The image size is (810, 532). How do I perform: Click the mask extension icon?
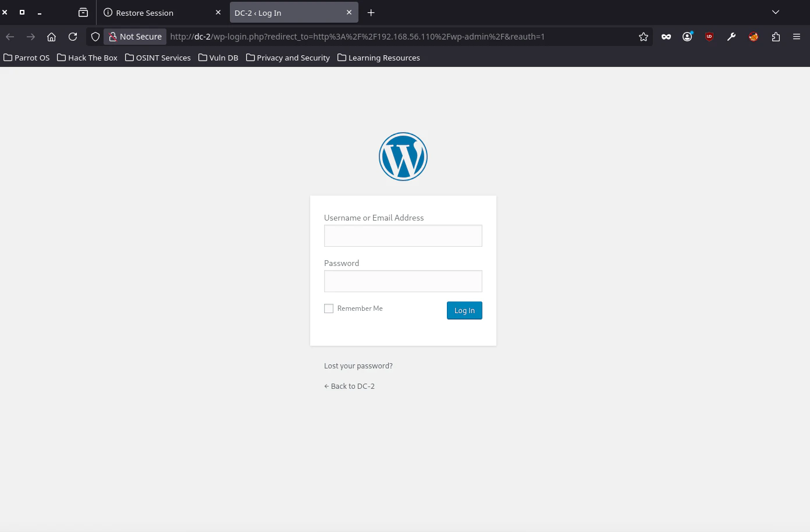666,37
